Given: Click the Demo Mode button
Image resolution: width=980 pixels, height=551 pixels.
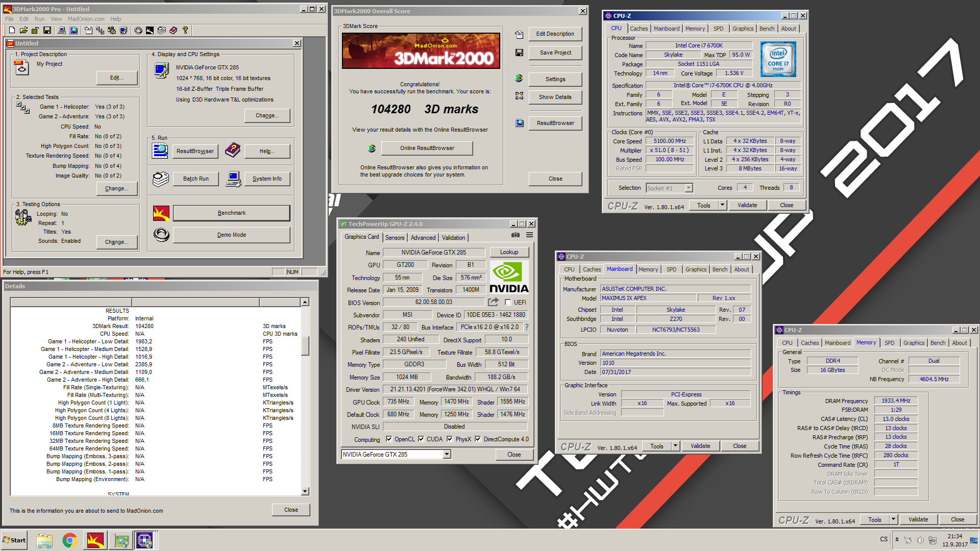Looking at the screenshot, I should (231, 235).
